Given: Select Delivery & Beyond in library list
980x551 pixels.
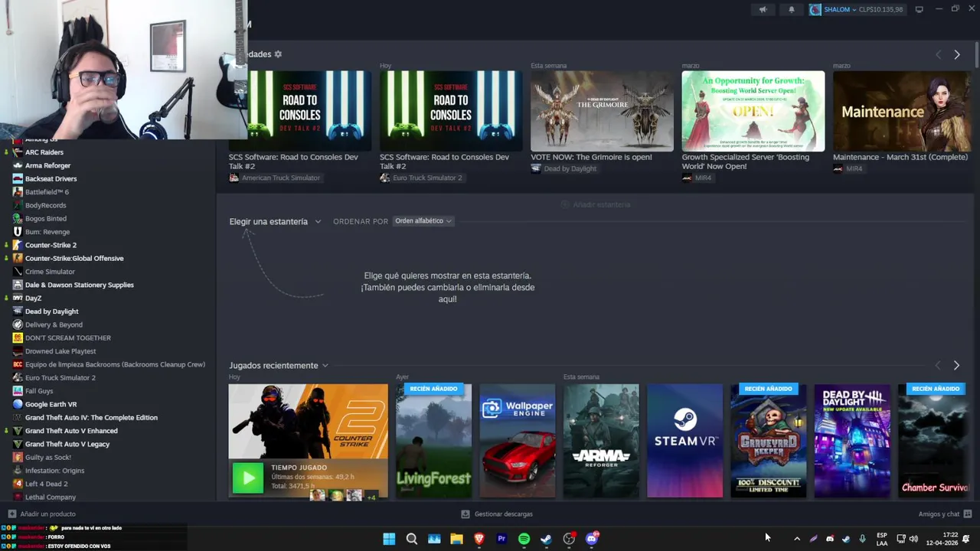Looking at the screenshot, I should pyautogui.click(x=54, y=324).
